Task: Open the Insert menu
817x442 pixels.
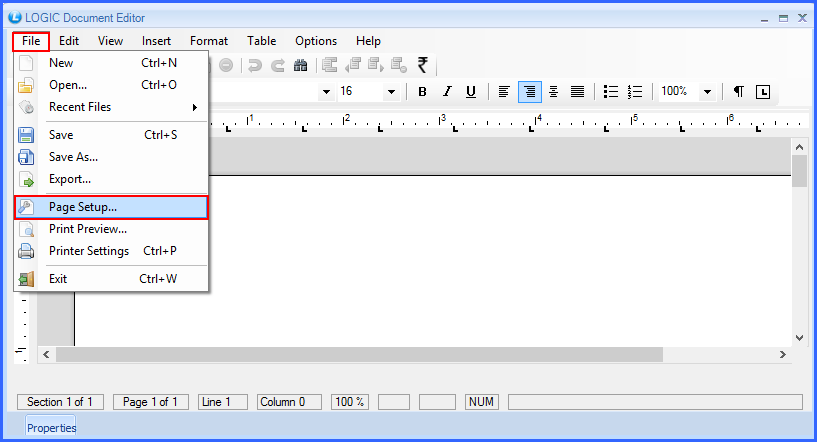Action: (x=156, y=41)
